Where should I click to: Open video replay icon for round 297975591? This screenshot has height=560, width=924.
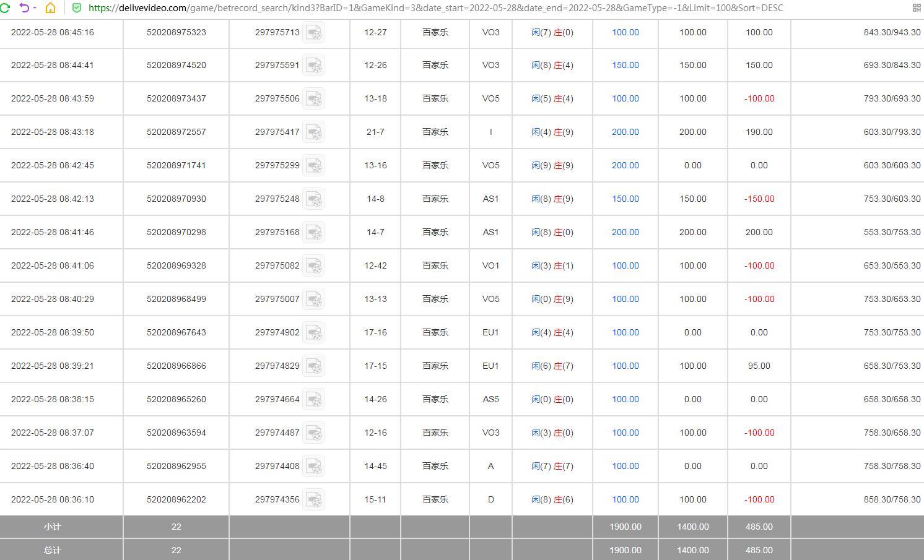[x=314, y=65]
